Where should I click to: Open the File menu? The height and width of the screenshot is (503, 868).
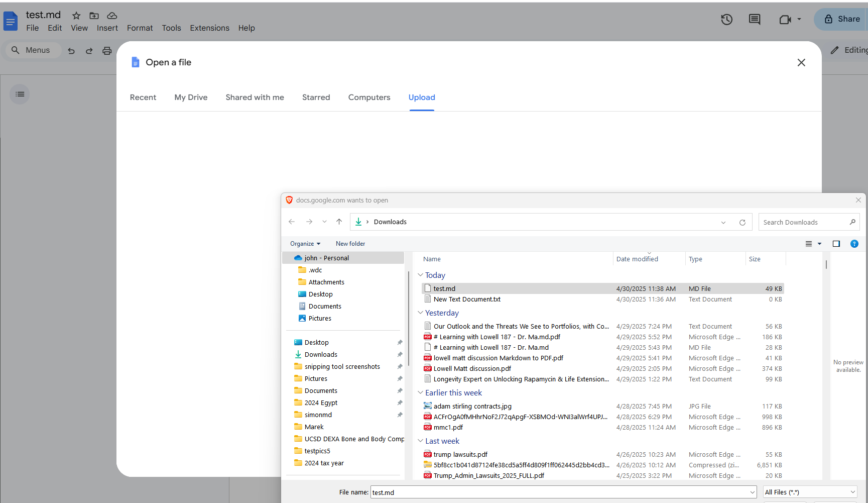(33, 28)
